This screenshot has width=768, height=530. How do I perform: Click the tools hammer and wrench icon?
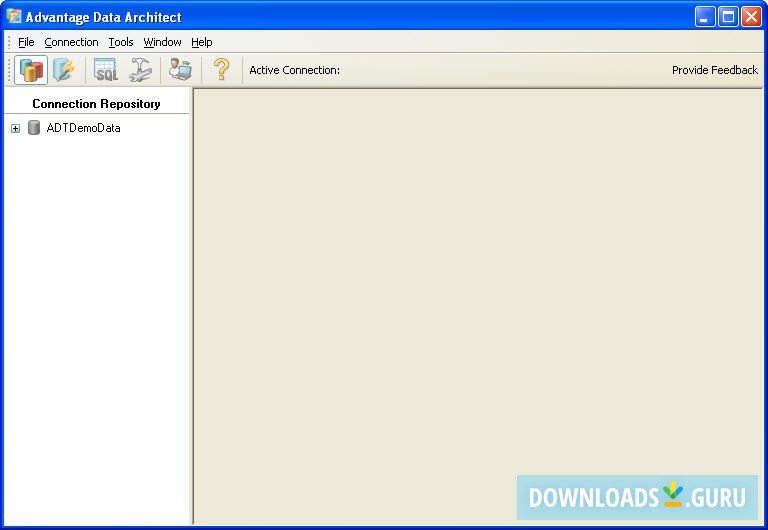[x=141, y=70]
